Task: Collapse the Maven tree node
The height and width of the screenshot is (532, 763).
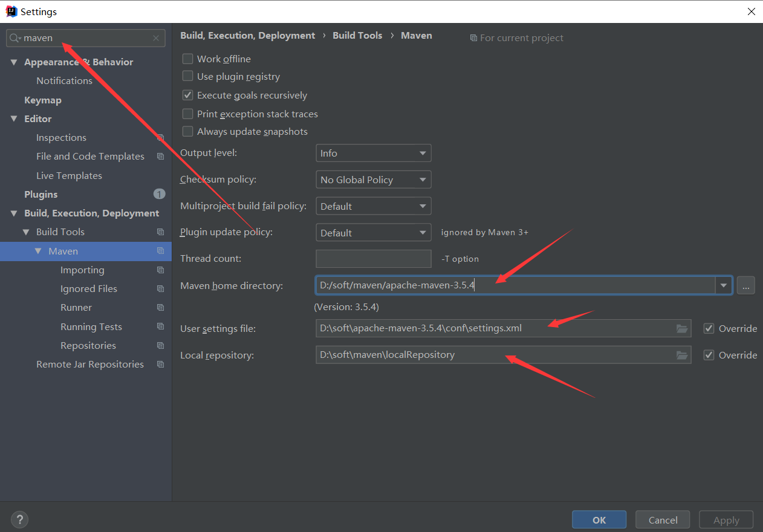Action: pyautogui.click(x=38, y=251)
